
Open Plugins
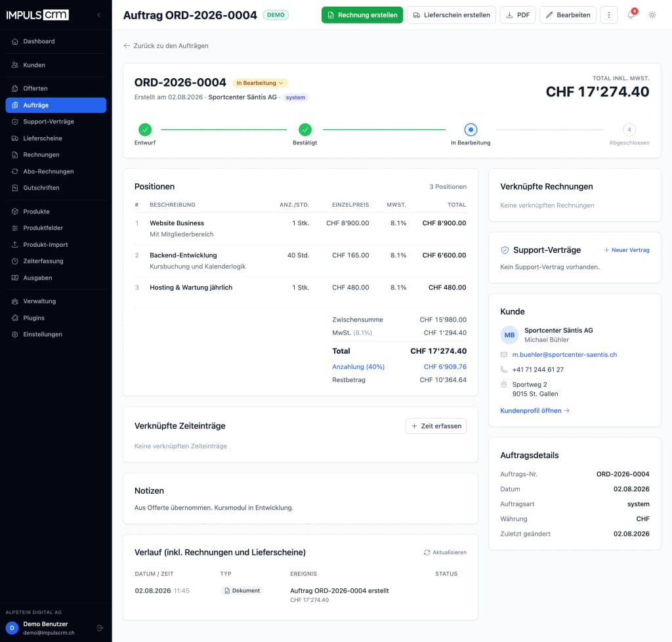[x=56, y=318]
